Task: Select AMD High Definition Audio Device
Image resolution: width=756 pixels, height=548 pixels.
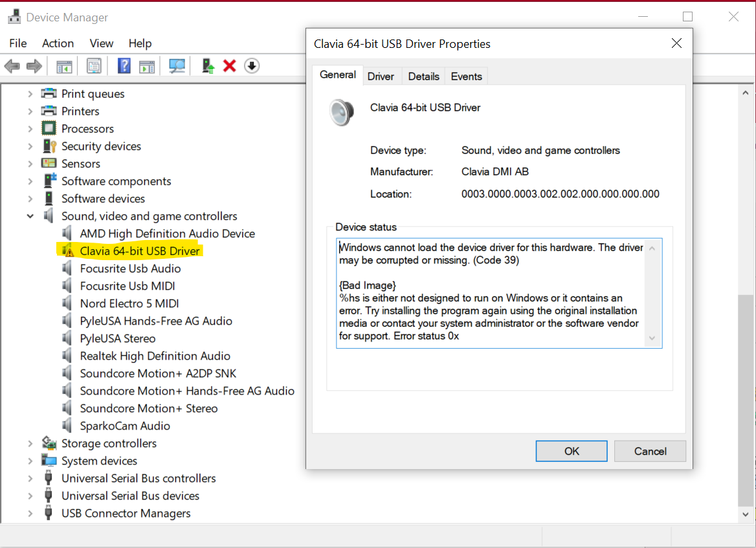Action: (x=167, y=234)
